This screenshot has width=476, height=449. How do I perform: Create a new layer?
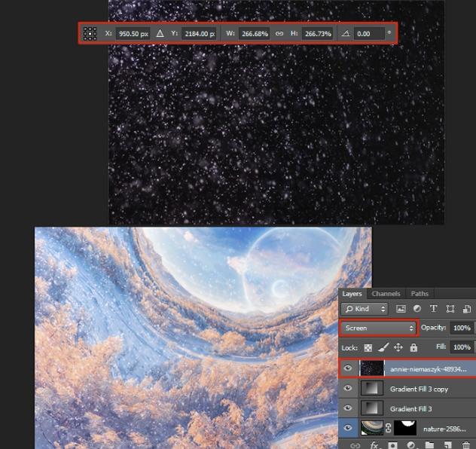point(448,445)
